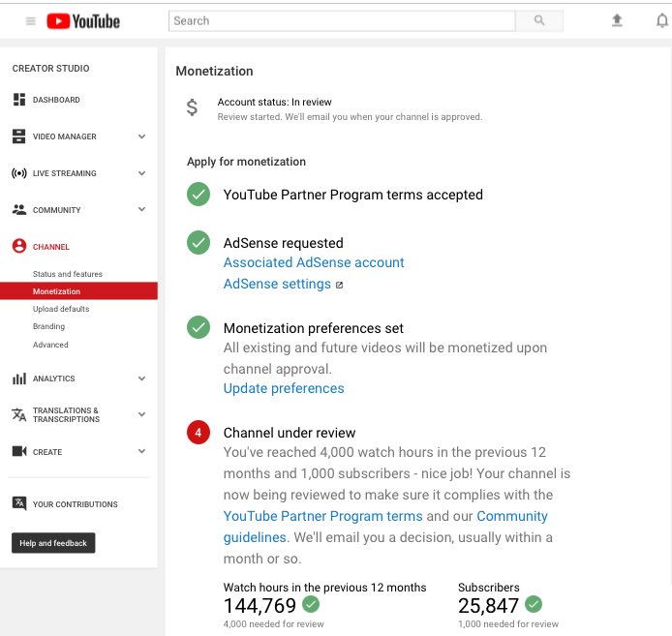The image size is (672, 636).
Task: Click the Live Streaming broadcast icon
Action: [18, 173]
